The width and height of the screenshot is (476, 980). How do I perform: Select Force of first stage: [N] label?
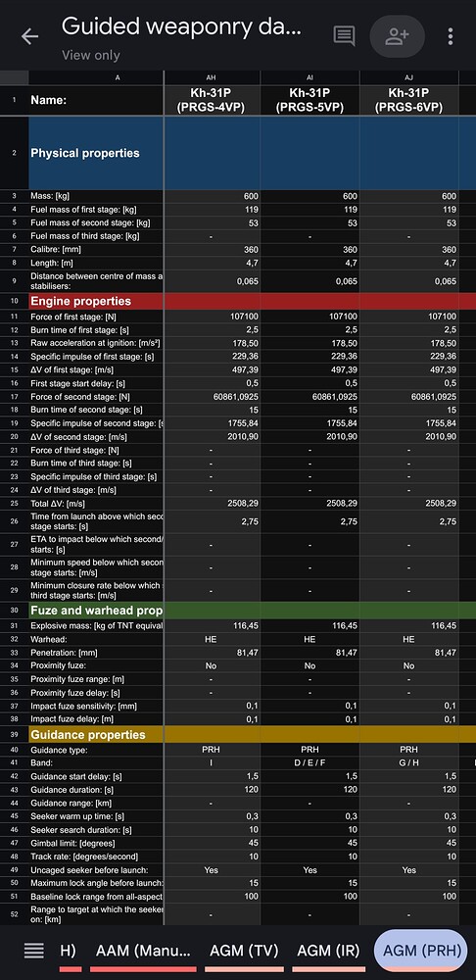click(96, 317)
